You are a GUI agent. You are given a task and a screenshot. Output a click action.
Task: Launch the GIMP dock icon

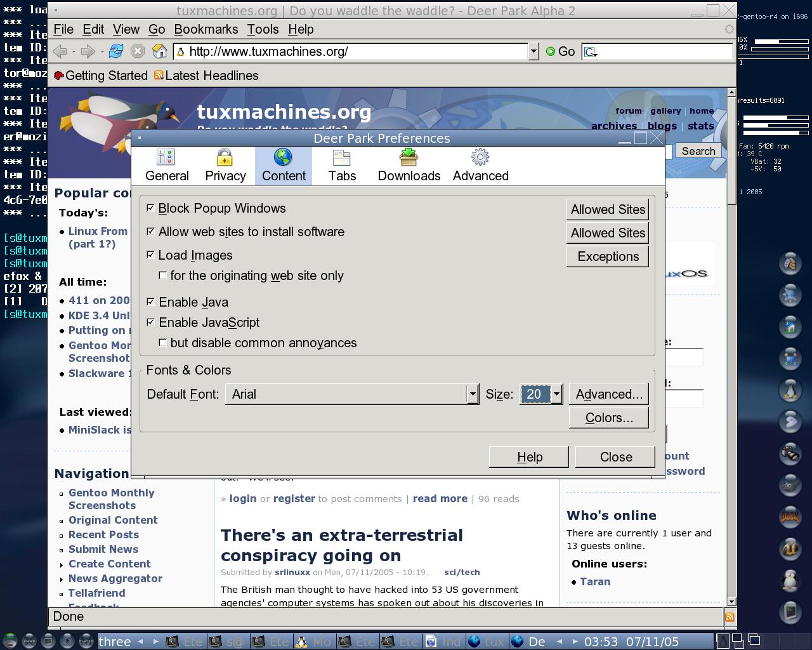(x=790, y=485)
